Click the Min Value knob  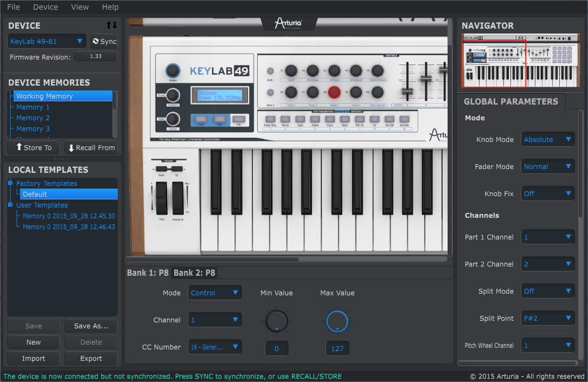(x=277, y=321)
